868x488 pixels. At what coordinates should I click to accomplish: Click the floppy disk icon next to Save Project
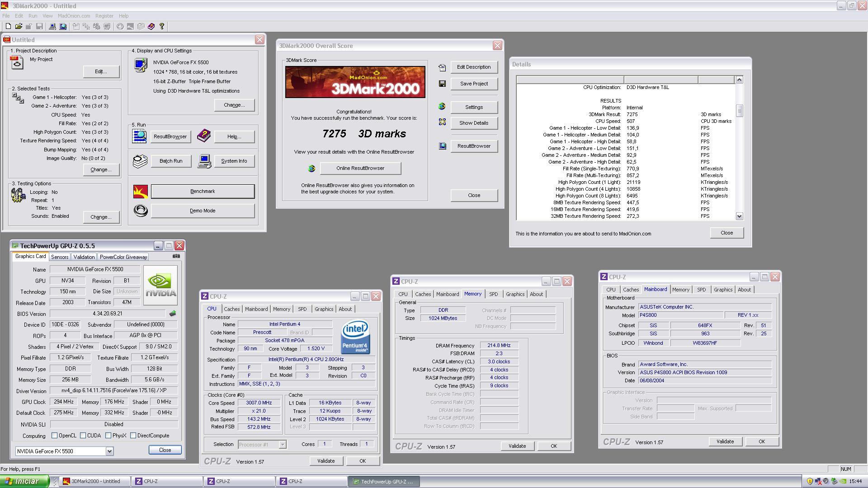pyautogui.click(x=442, y=84)
